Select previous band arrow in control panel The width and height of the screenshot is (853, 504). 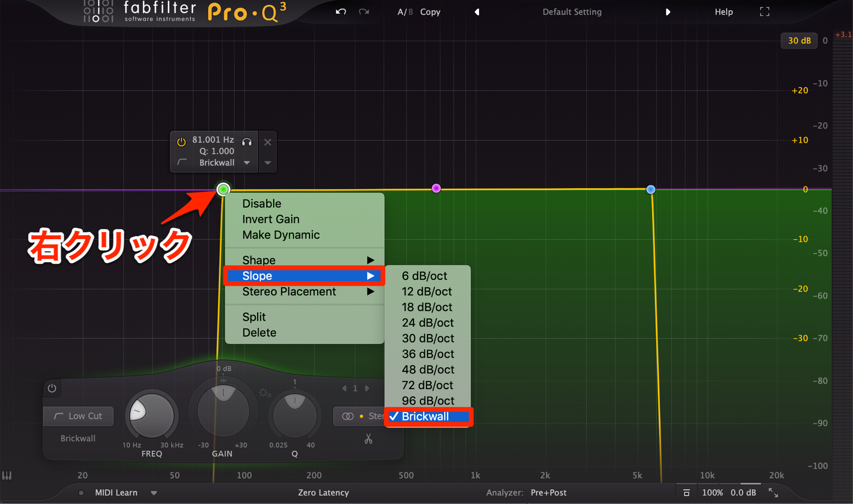point(344,388)
